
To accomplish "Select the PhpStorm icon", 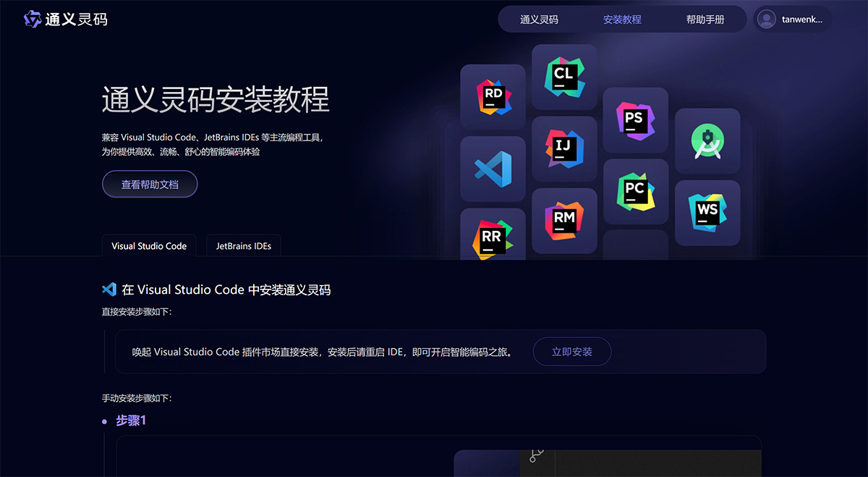I will pos(635,120).
